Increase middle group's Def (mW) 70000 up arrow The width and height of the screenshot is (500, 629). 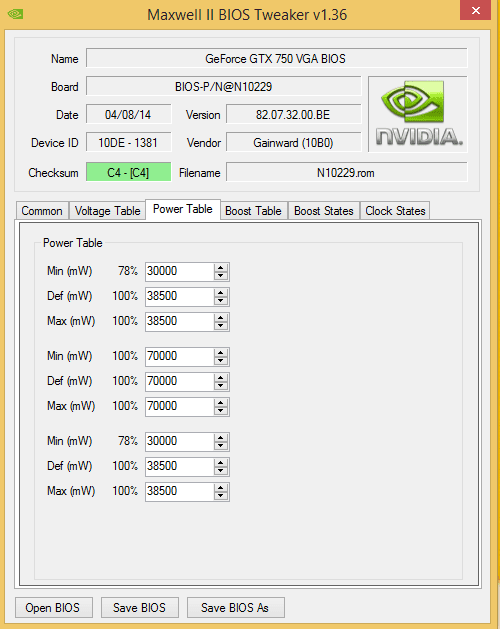pyautogui.click(x=221, y=377)
